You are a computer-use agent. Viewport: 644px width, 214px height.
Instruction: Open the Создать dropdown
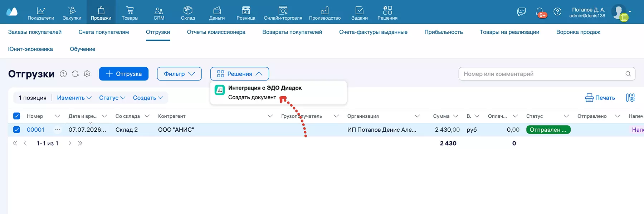coord(148,98)
